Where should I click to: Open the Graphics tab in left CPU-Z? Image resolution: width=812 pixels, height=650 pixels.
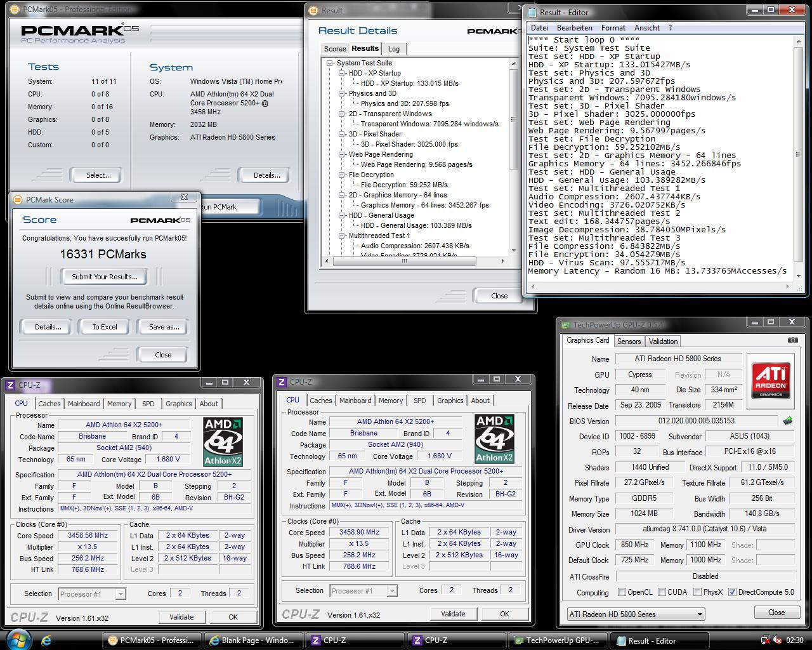(x=178, y=404)
